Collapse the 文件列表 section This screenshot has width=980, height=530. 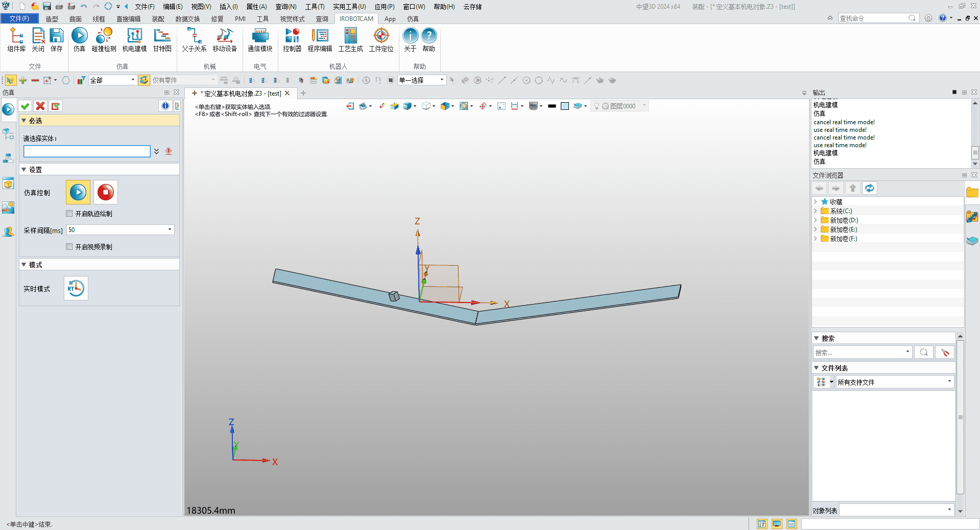pos(816,368)
